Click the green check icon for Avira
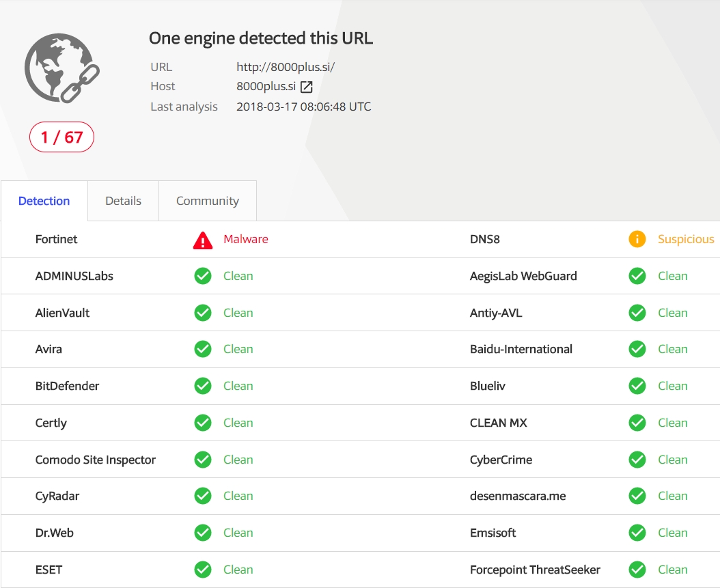Screen dimensions: 720x588 (x=203, y=349)
